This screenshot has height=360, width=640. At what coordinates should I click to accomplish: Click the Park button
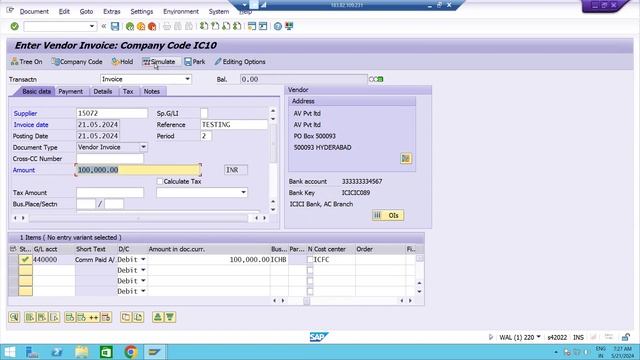tap(195, 62)
